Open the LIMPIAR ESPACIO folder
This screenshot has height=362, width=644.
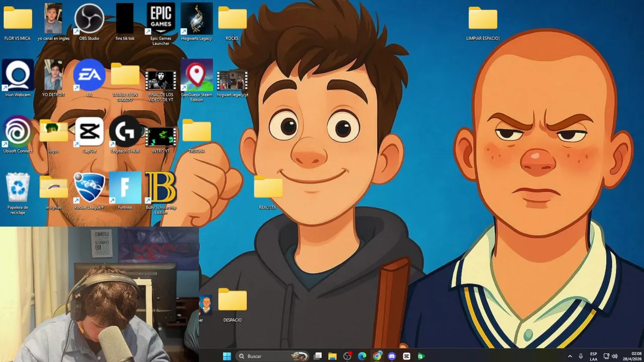[x=482, y=23]
